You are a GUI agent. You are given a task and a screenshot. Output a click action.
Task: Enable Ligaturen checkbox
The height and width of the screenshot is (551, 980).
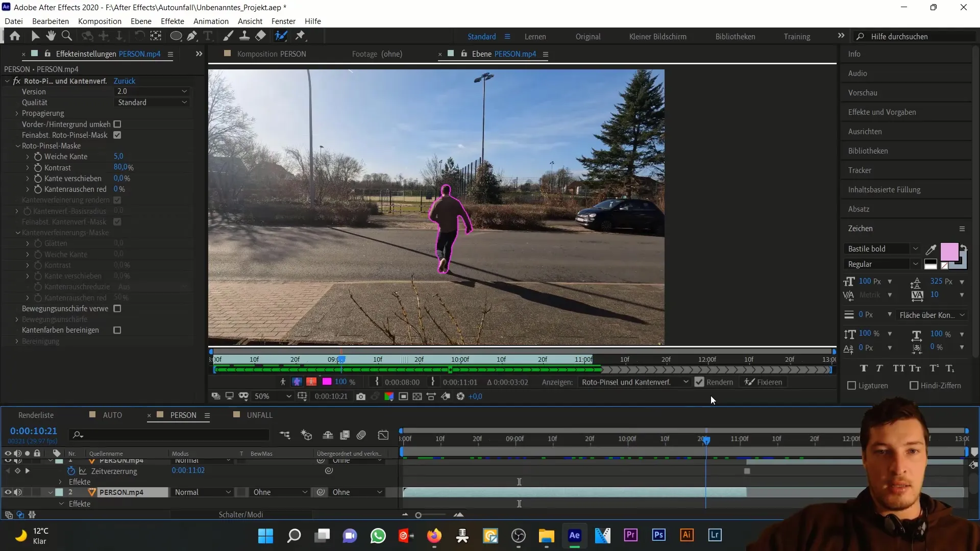851,386
